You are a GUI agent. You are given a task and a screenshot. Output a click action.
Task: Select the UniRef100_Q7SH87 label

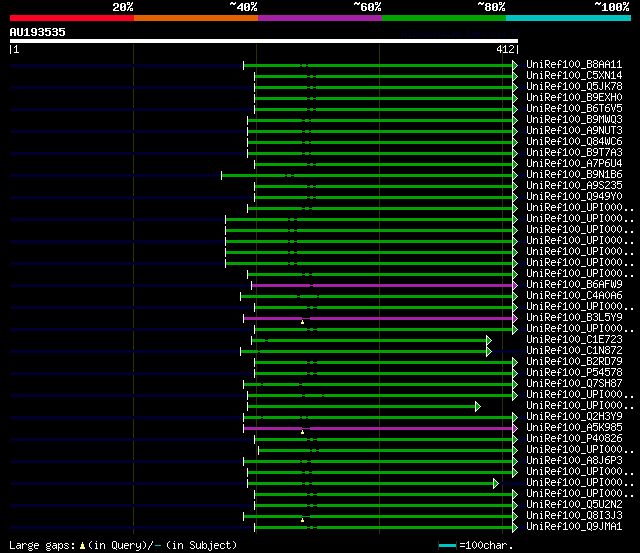point(574,384)
